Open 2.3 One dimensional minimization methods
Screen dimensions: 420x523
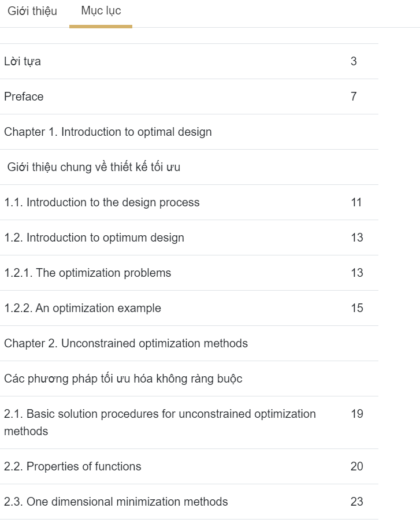click(116, 502)
